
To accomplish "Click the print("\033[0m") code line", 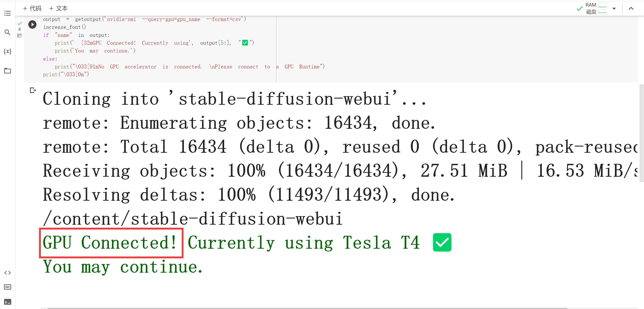I will click(x=66, y=74).
